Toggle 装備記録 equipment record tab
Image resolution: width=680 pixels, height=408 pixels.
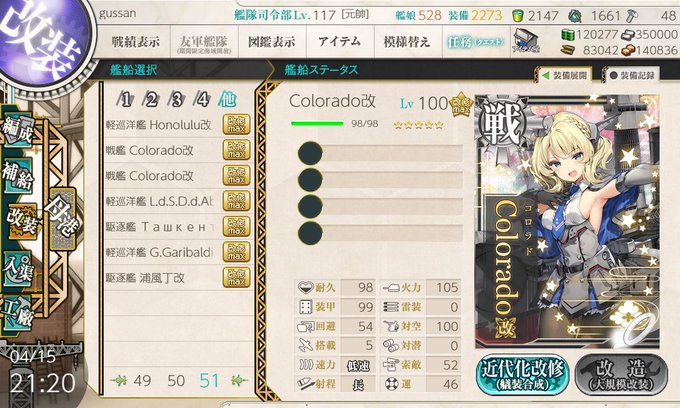(631, 75)
